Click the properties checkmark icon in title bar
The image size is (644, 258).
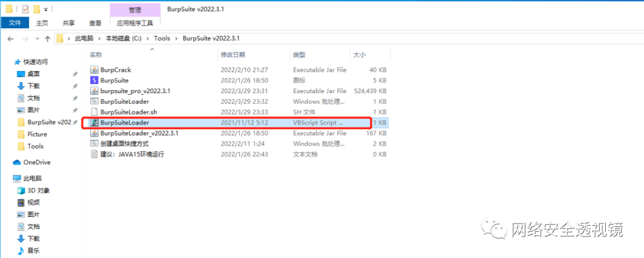(25, 8)
